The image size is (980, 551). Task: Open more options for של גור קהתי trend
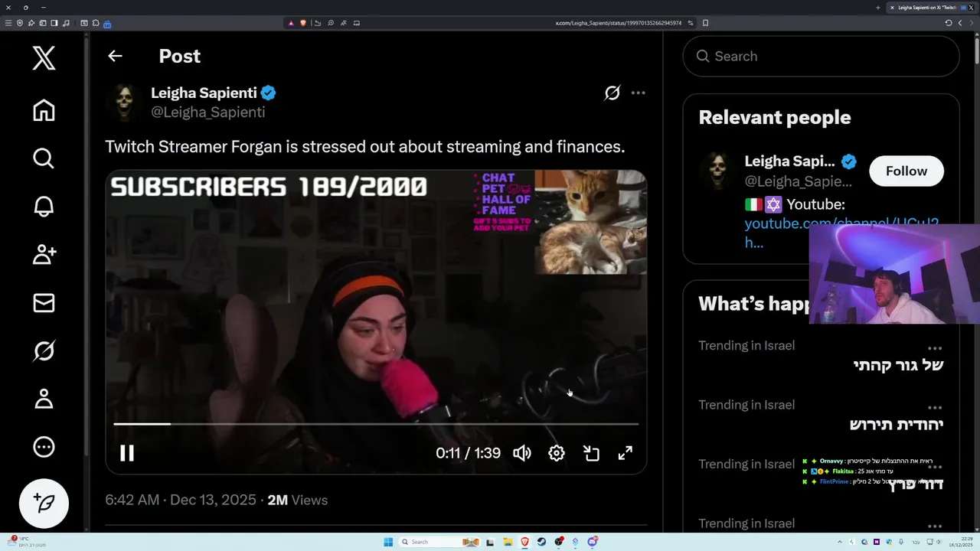click(935, 348)
